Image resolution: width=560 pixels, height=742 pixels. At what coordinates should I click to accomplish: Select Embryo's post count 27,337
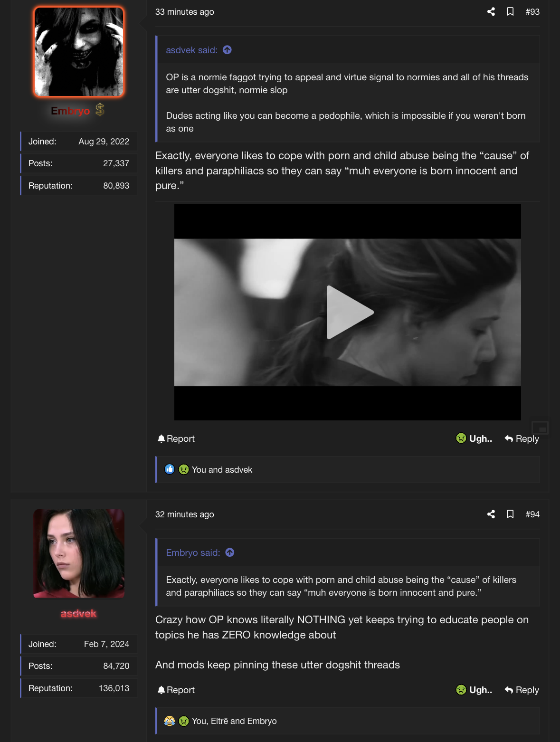pyautogui.click(x=116, y=163)
